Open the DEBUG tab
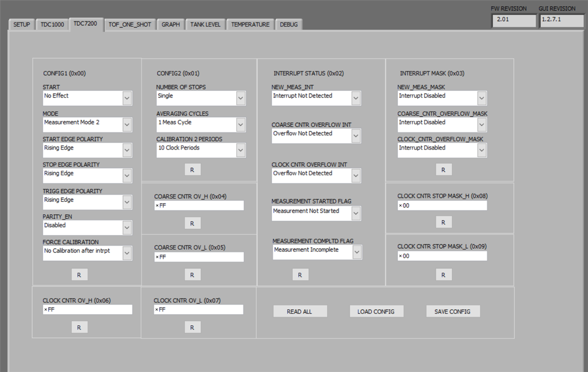 (x=289, y=24)
